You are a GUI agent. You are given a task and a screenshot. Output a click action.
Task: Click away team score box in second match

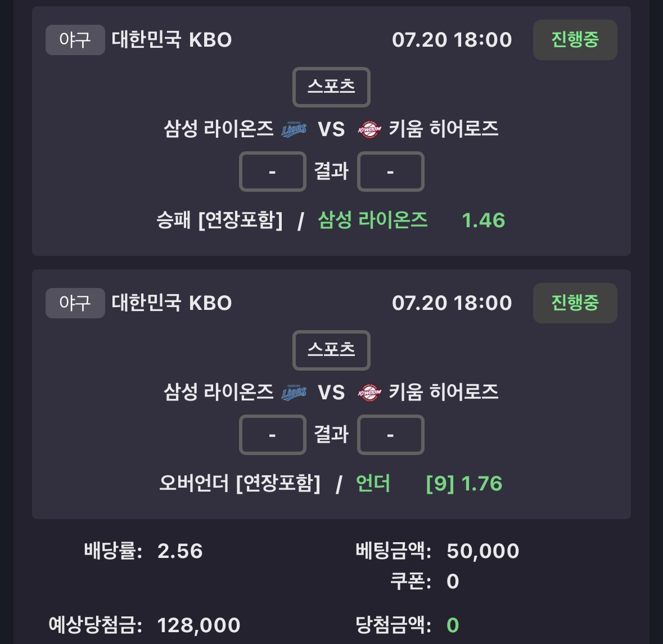[x=391, y=435]
